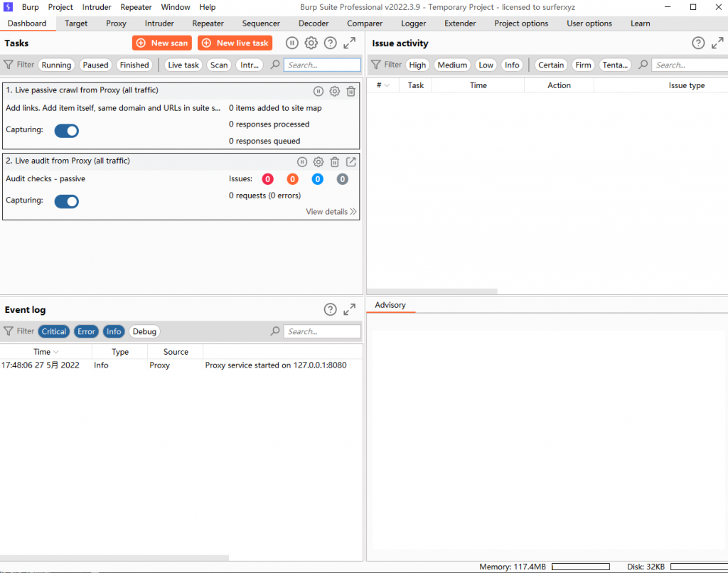Toggle the High severity issue filter

pos(417,65)
